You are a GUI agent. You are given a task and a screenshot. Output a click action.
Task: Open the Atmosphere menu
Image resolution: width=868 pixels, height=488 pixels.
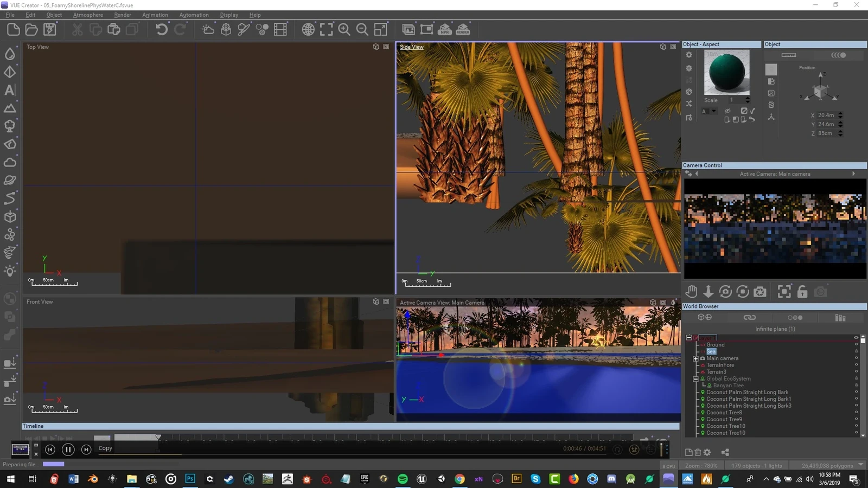click(x=88, y=15)
